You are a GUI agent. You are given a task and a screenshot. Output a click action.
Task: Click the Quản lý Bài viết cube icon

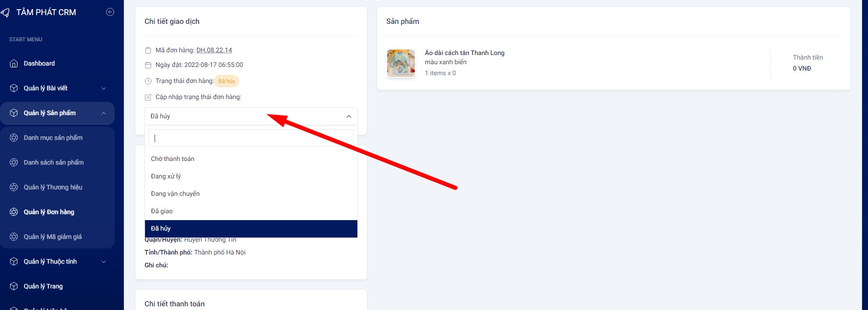pos(14,88)
